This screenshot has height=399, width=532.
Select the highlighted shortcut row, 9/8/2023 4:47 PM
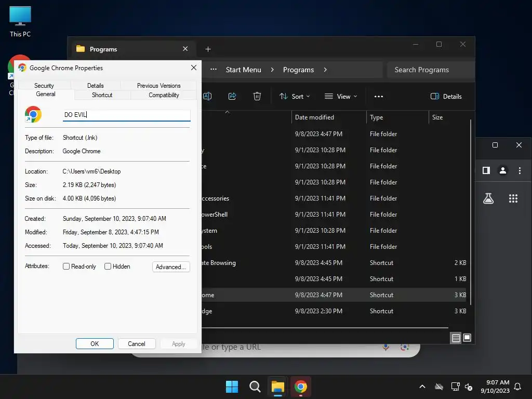tap(334, 295)
